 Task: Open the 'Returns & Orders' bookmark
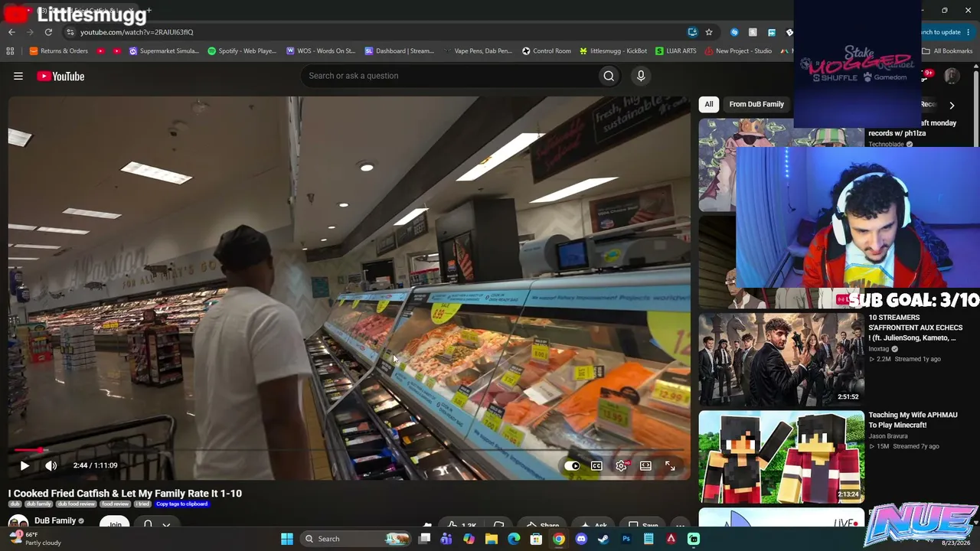click(58, 51)
